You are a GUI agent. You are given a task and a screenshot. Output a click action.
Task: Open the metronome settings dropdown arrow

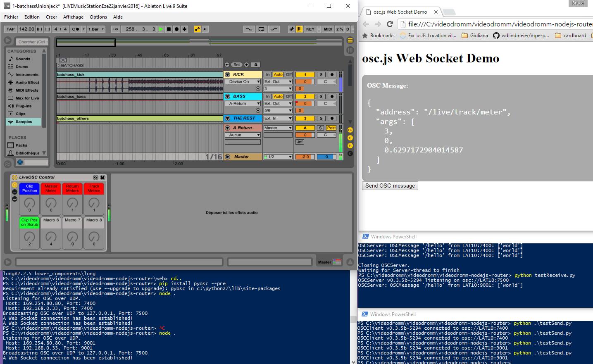[83, 29]
